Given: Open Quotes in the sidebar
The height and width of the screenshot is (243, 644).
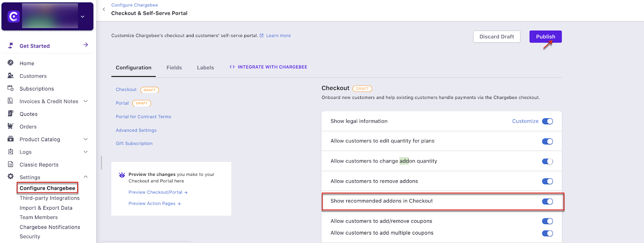Looking at the screenshot, I should point(29,114).
